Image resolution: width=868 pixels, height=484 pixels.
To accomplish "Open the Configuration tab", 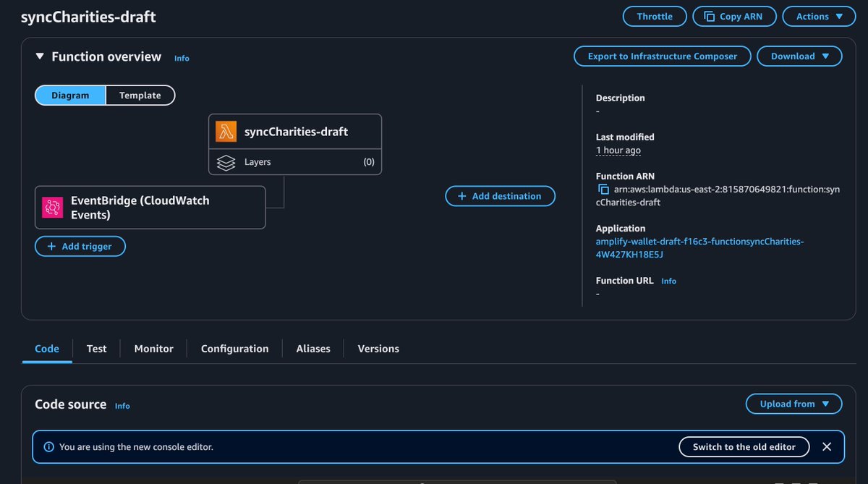I will point(234,349).
